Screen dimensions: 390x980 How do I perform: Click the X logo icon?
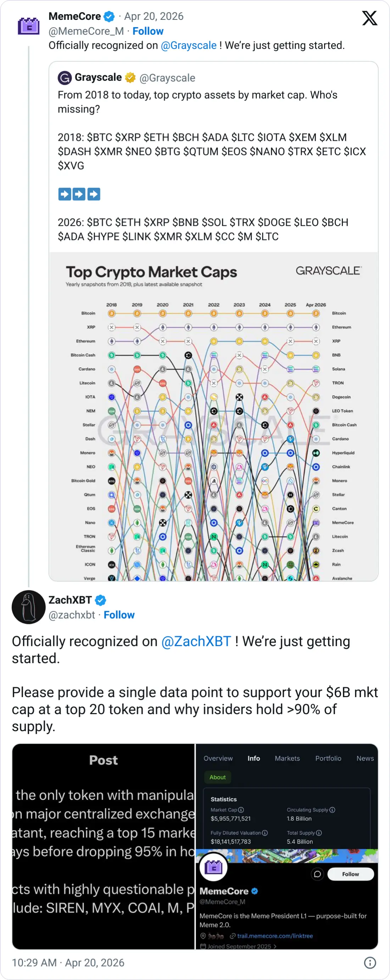[369, 18]
